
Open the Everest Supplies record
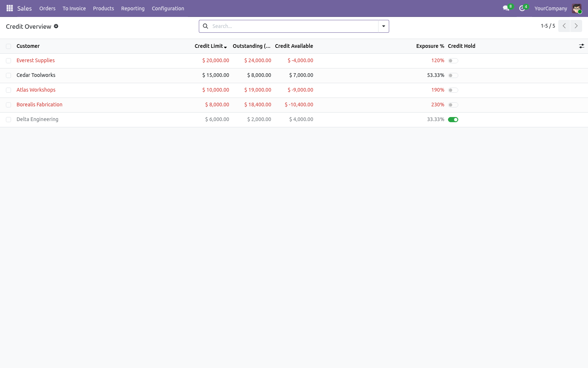[36, 60]
